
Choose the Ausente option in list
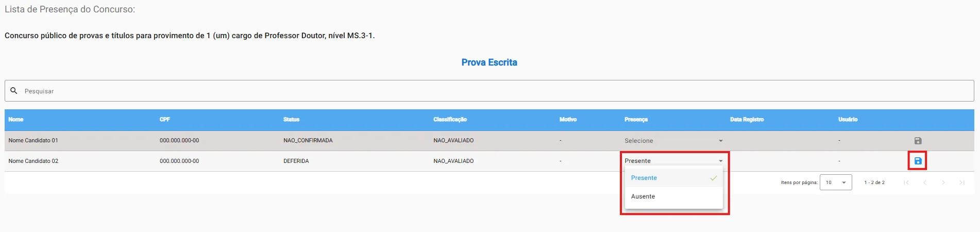643,196
